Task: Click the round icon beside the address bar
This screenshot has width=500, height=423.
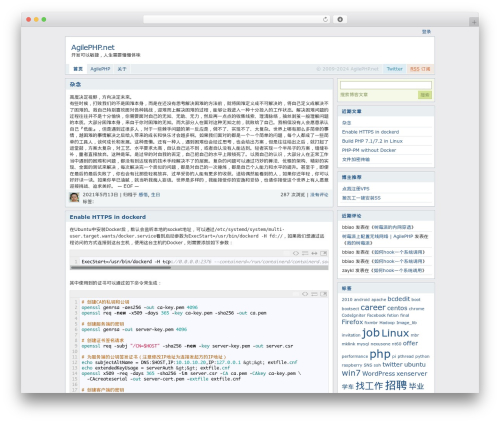Action: [340, 19]
